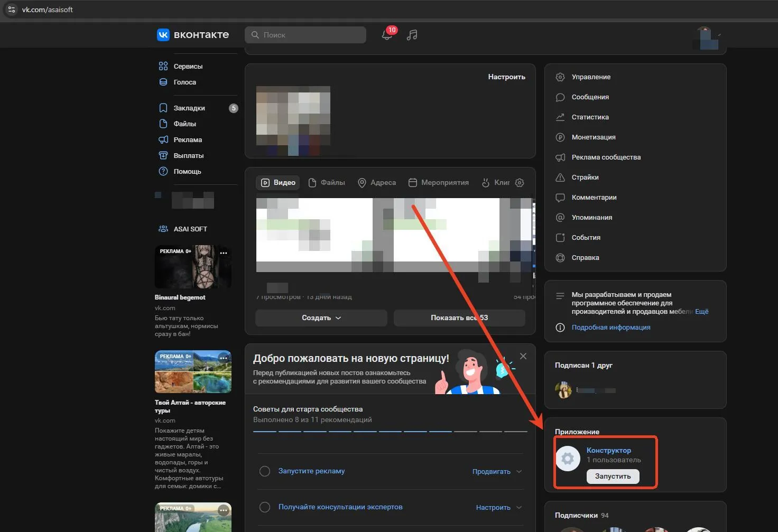Switch to the Видео tab
This screenshot has width=778, height=532.
point(278,183)
